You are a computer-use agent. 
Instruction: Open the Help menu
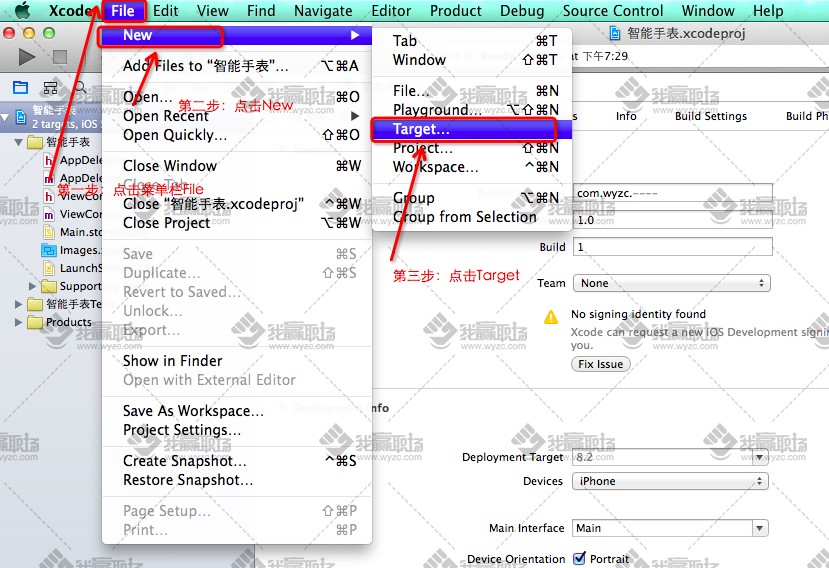(x=768, y=11)
